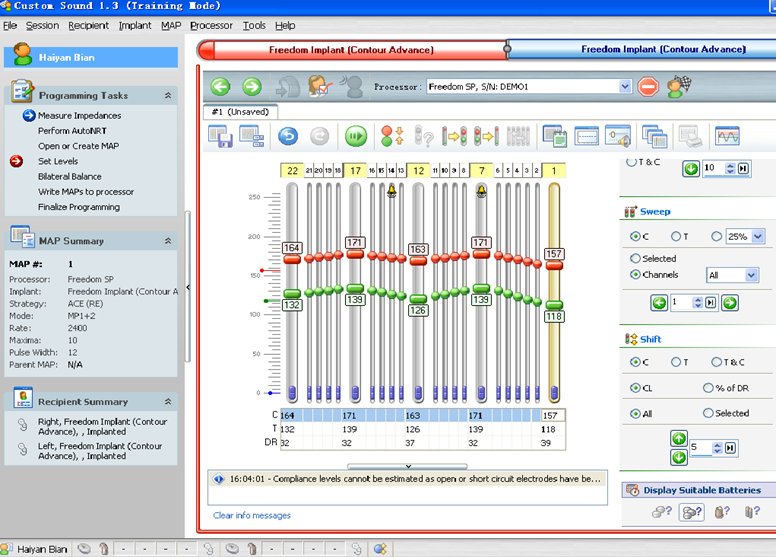Collapse left sidebar with splitter arrow
The height and width of the screenshot is (557, 776).
pos(188,287)
